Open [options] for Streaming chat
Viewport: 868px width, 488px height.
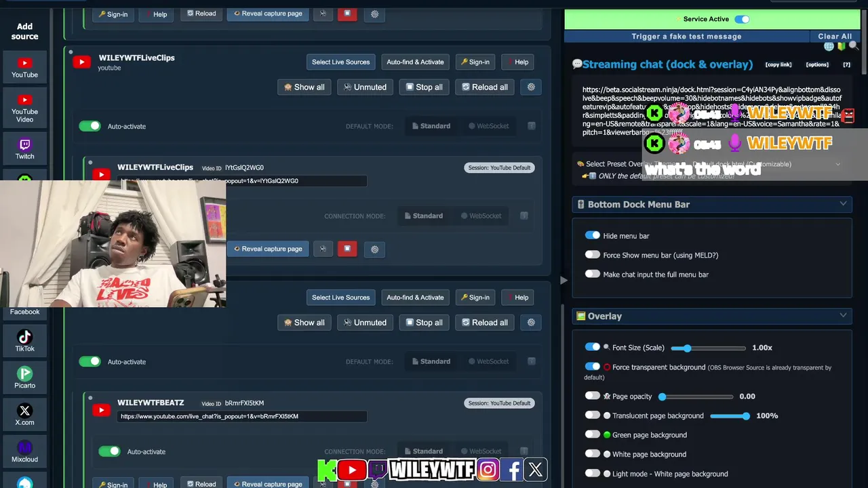pyautogui.click(x=817, y=64)
